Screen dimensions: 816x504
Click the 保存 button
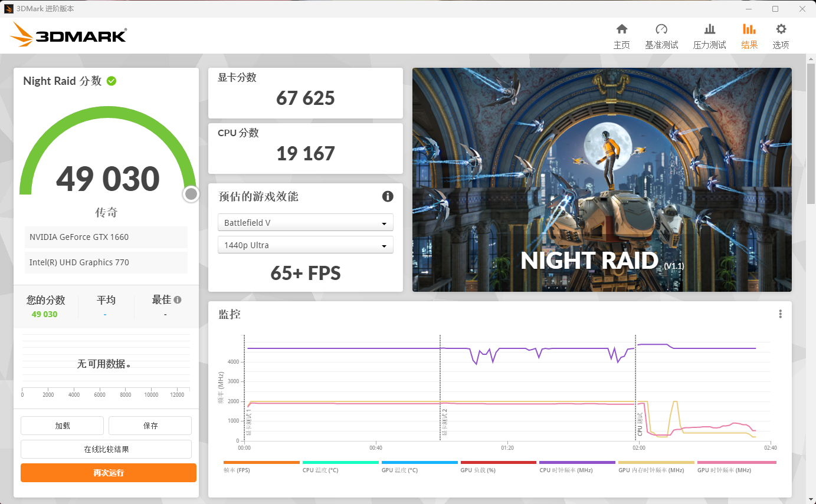pyautogui.click(x=150, y=426)
